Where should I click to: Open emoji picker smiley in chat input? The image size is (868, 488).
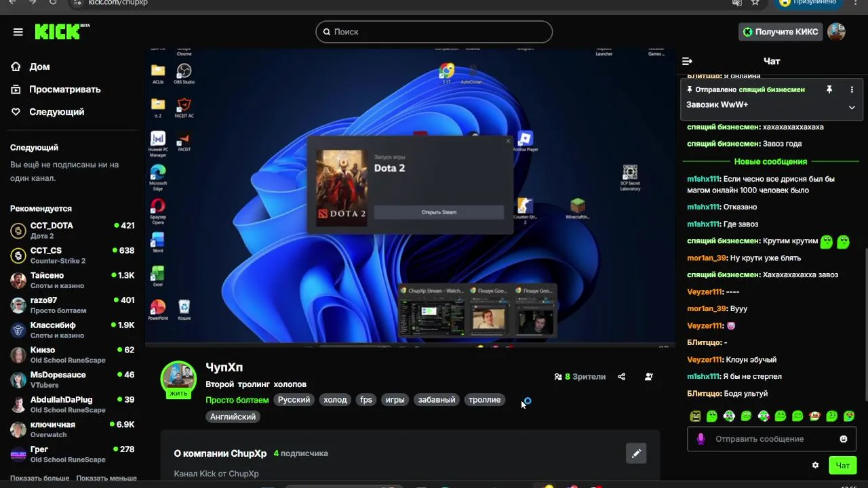click(x=844, y=439)
